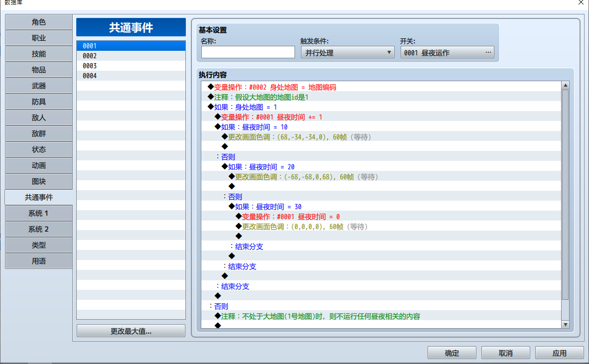Open the 触发条件 并行处理 dropdown
Image resolution: width=589 pixels, height=364 pixels.
pyautogui.click(x=347, y=53)
